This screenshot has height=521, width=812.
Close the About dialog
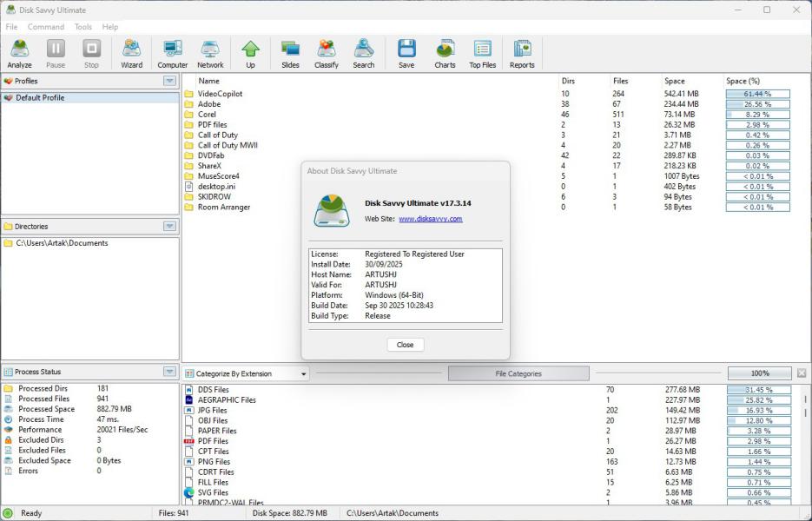pos(405,345)
